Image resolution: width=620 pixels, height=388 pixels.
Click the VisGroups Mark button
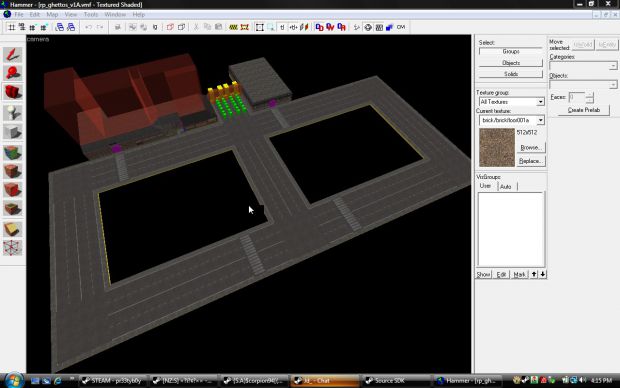click(519, 274)
